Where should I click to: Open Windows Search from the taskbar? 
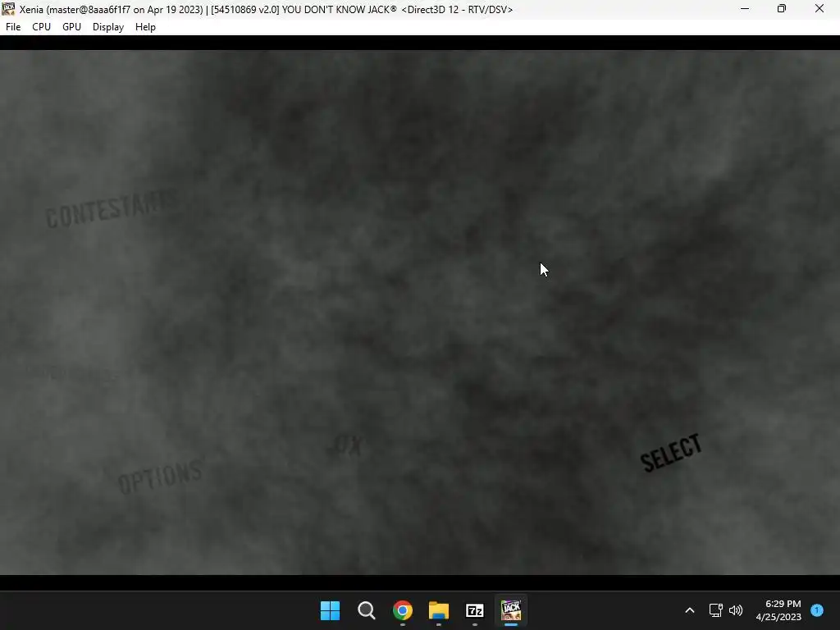367,610
